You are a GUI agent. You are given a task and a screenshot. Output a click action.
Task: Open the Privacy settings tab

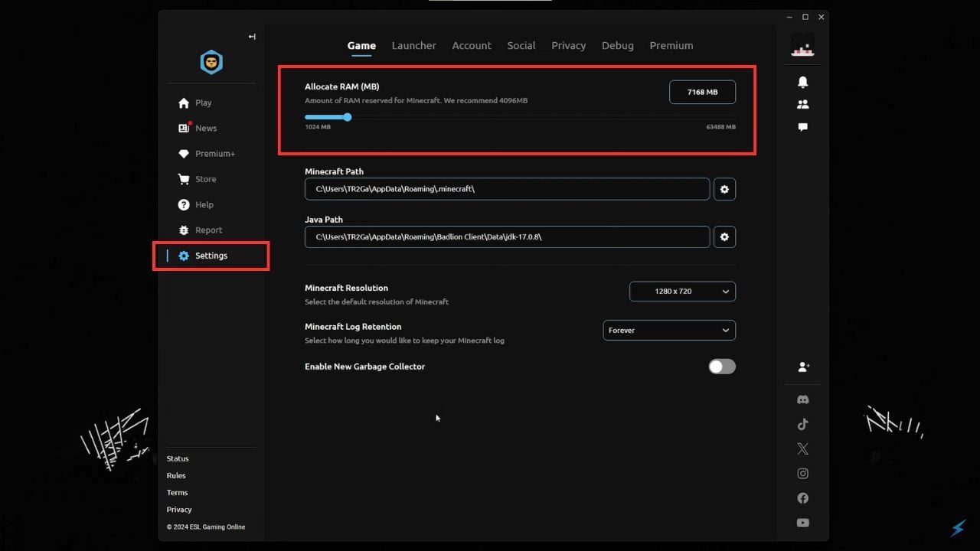pos(568,46)
